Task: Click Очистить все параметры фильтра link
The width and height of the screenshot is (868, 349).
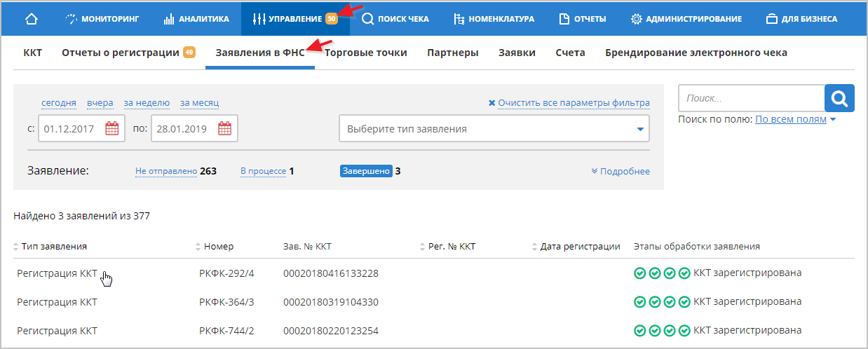Action: [x=569, y=103]
